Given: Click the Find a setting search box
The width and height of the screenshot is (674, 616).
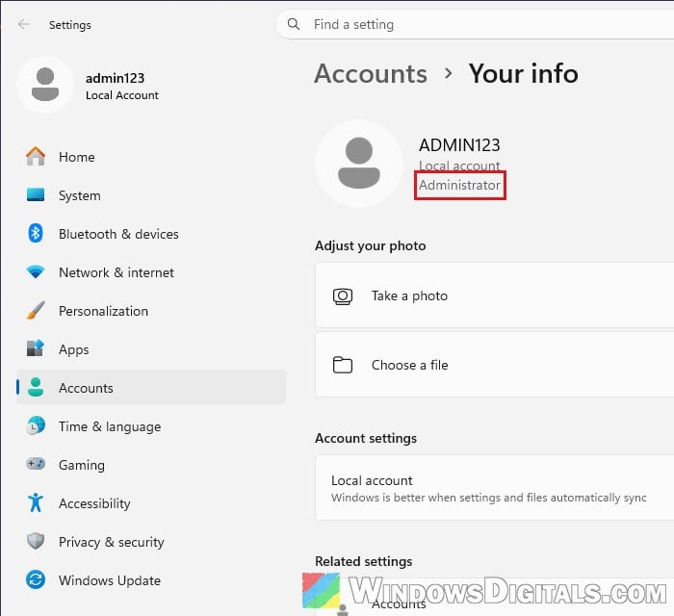Looking at the screenshot, I should [475, 24].
